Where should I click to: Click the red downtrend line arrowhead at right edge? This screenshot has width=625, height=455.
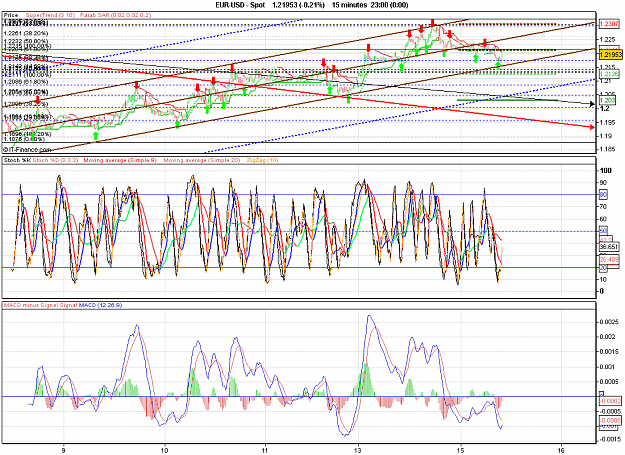[592, 127]
